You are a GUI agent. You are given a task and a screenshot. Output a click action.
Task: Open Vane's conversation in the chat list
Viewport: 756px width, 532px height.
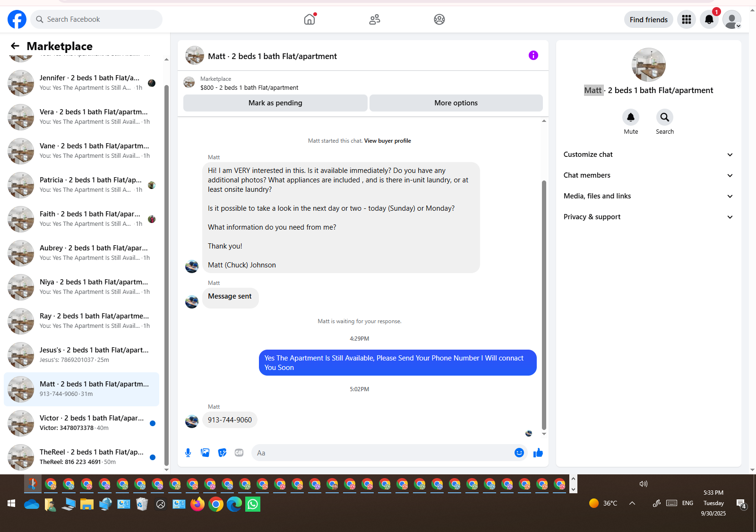point(81,151)
